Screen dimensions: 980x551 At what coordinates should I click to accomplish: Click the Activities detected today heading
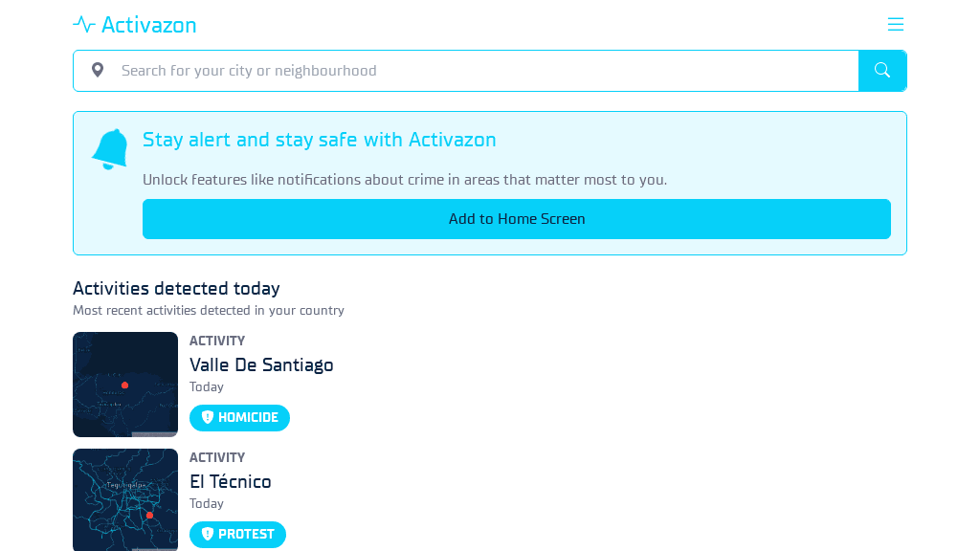(176, 289)
